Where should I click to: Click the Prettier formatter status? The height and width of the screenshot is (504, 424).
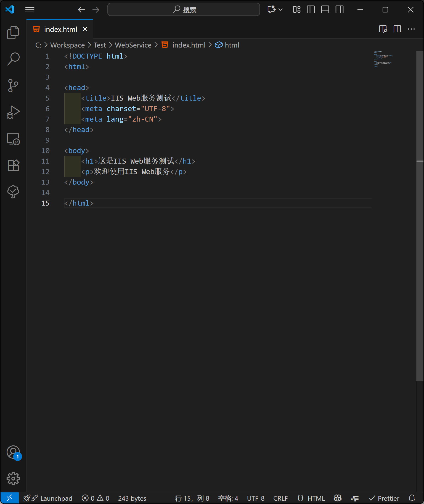click(x=384, y=498)
